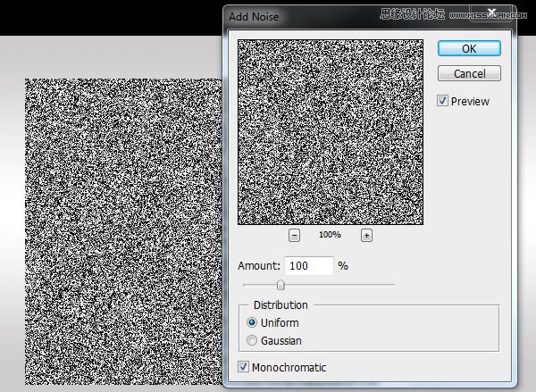Viewport: 536px width, 392px height.
Task: Zoom in the noise preview with plus
Action: (x=366, y=236)
